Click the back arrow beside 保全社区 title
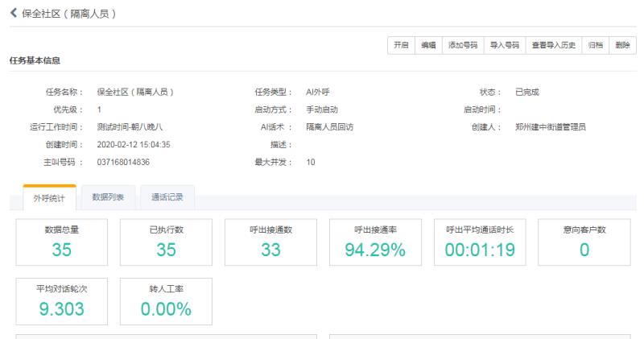This screenshot has width=644, height=339. pyautogui.click(x=13, y=14)
